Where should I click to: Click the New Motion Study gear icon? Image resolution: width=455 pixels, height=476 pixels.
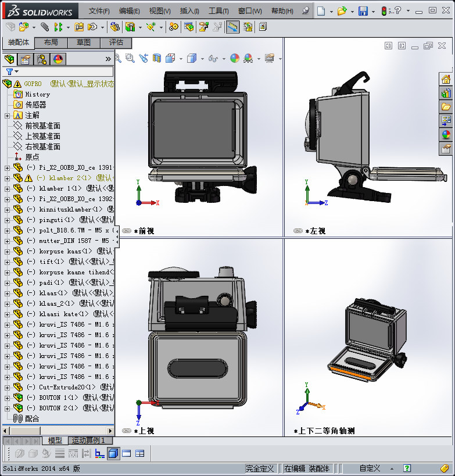pos(174,27)
